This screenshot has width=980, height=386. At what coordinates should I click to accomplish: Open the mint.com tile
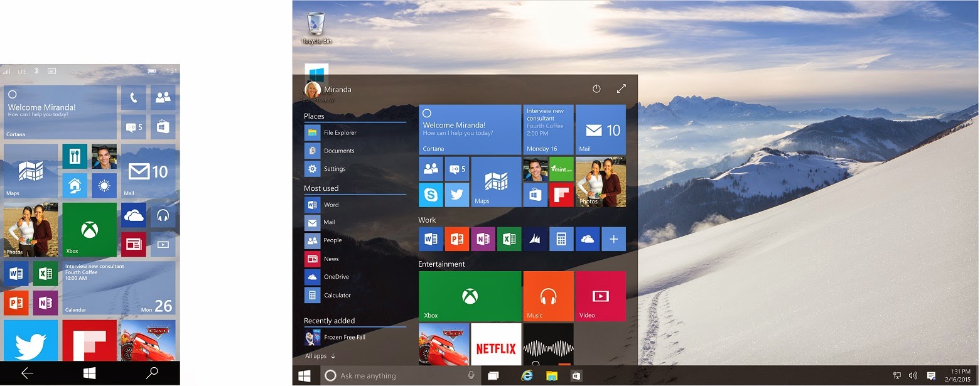tap(561, 169)
